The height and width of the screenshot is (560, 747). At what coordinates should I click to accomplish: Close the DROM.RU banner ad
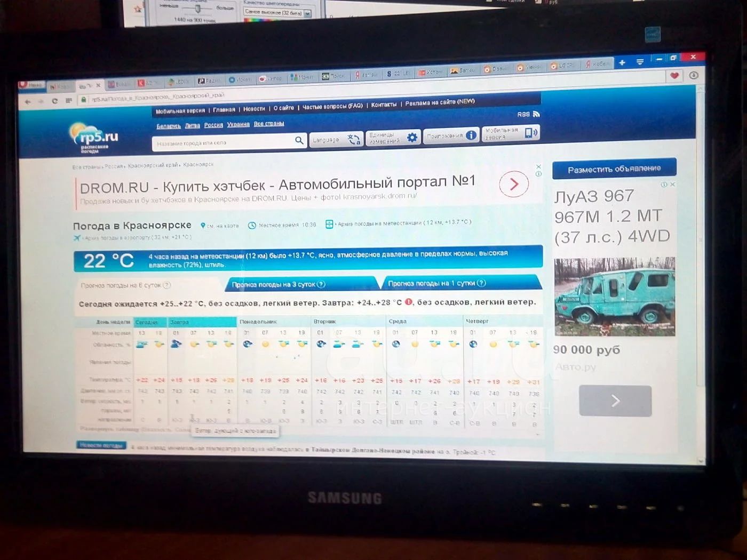(x=538, y=167)
